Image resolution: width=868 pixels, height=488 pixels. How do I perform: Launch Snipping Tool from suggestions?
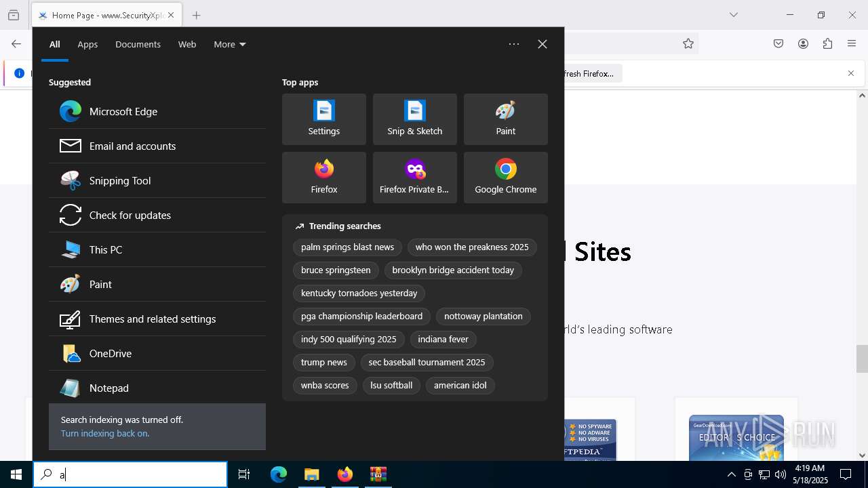click(157, 181)
